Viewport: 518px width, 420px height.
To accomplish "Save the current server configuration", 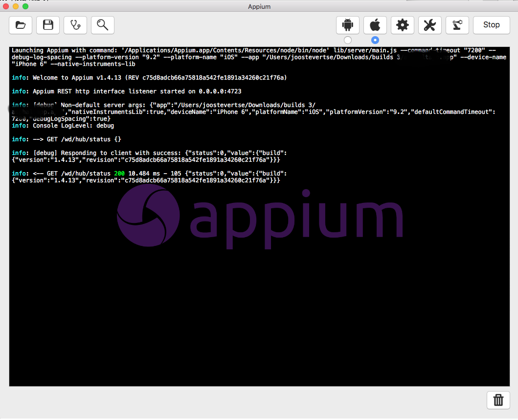I will tap(47, 25).
